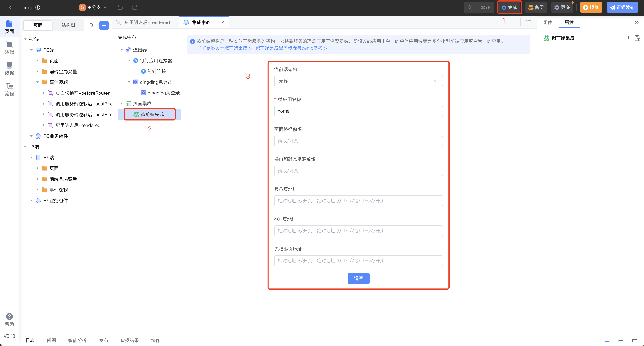Click the info icon next to home

pos(38,7)
